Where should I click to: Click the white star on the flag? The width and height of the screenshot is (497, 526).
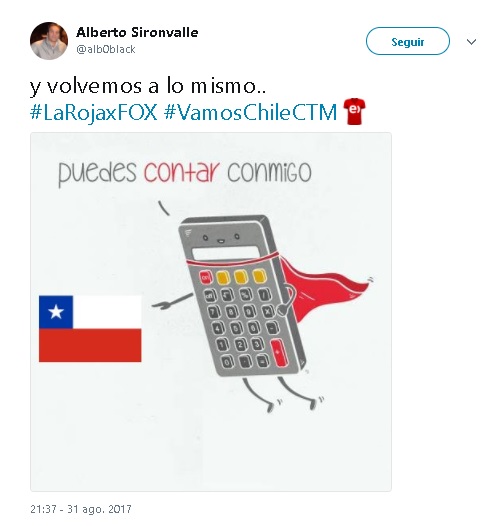click(x=56, y=312)
